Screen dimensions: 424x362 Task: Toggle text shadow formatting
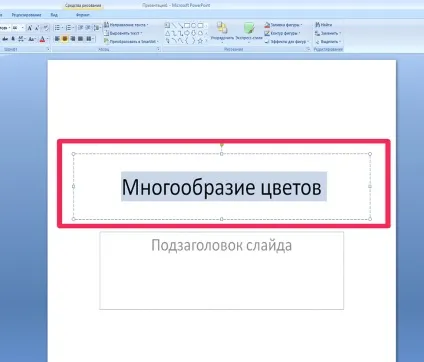tap(13, 39)
